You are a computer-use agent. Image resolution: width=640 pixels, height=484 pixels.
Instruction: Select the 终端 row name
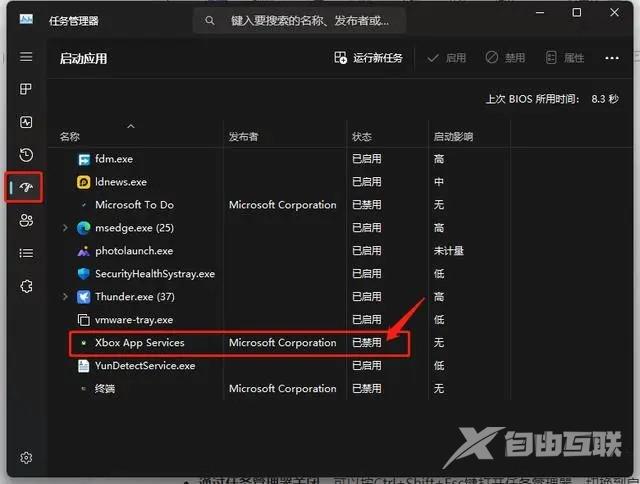click(105, 389)
